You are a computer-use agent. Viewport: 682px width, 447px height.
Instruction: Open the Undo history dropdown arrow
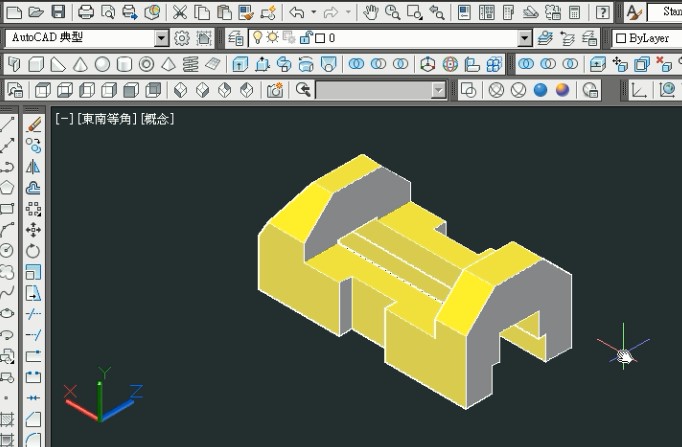point(314,12)
